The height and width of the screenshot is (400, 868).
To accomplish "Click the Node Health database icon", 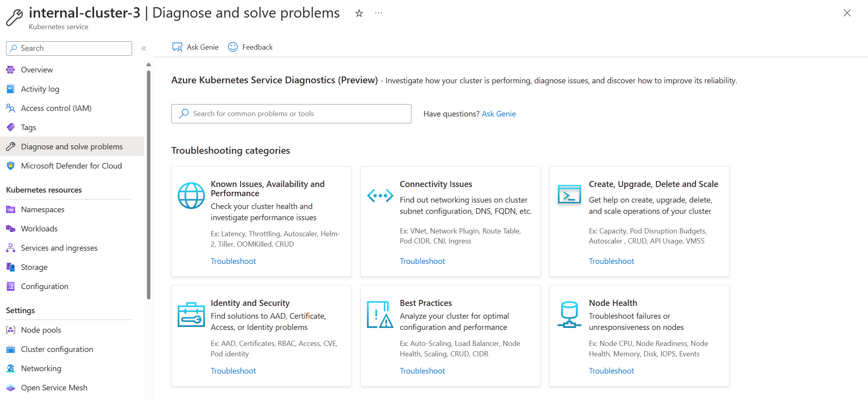I will coord(569,314).
